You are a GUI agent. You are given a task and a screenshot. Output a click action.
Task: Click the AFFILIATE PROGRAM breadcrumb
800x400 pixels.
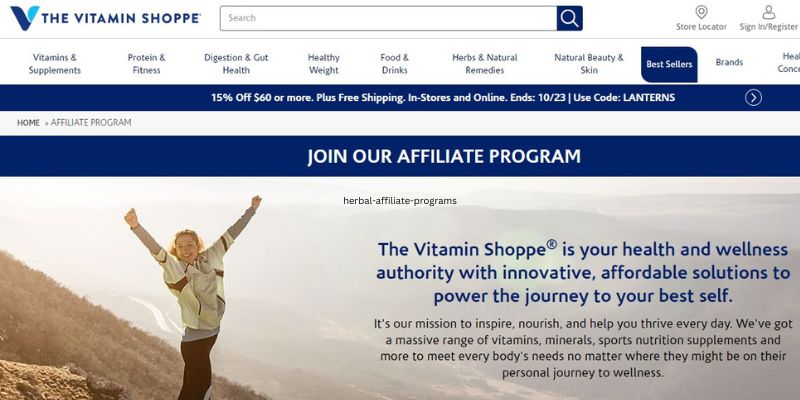pos(91,122)
